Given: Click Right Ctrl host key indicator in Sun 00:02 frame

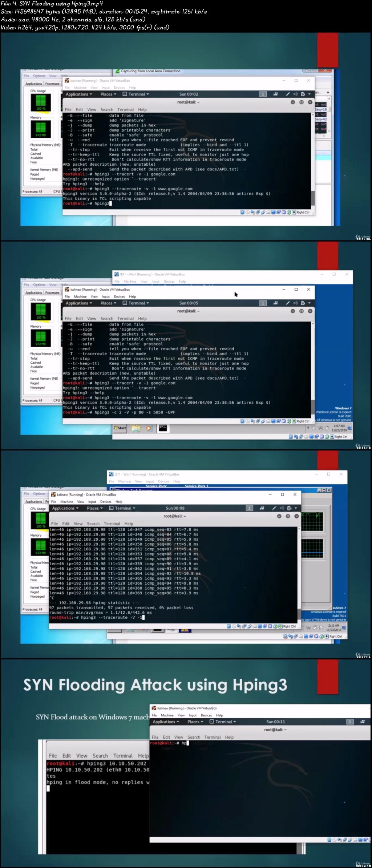Looking at the screenshot, I should [x=303, y=213].
